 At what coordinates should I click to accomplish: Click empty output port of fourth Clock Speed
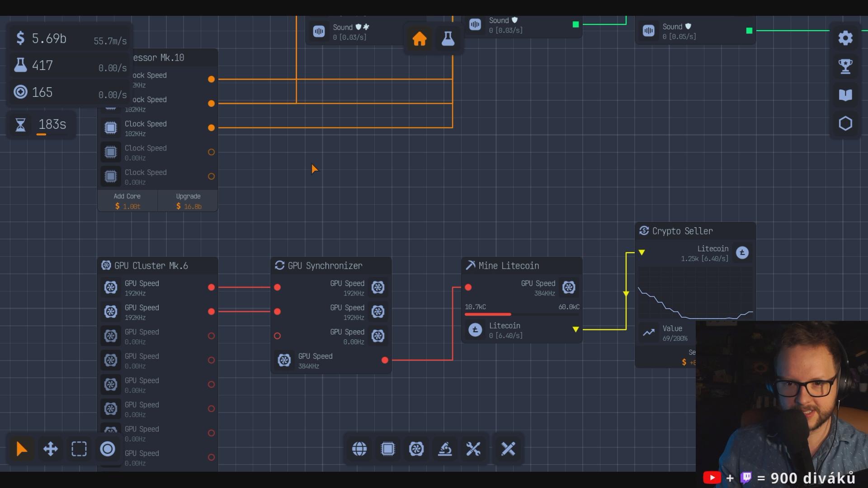click(211, 152)
